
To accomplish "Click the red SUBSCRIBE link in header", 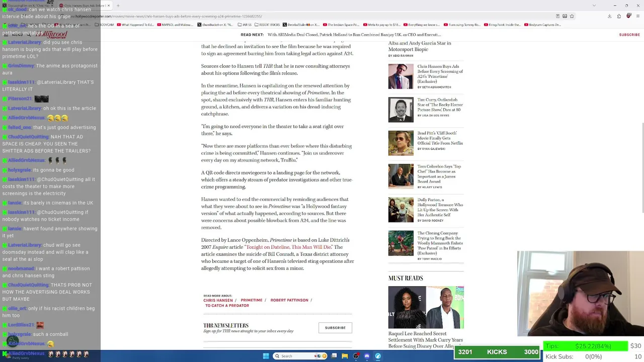I will tap(629, 35).
